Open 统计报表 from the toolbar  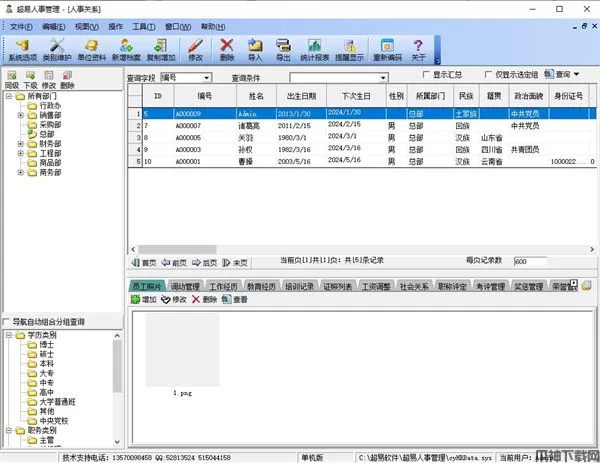315,50
